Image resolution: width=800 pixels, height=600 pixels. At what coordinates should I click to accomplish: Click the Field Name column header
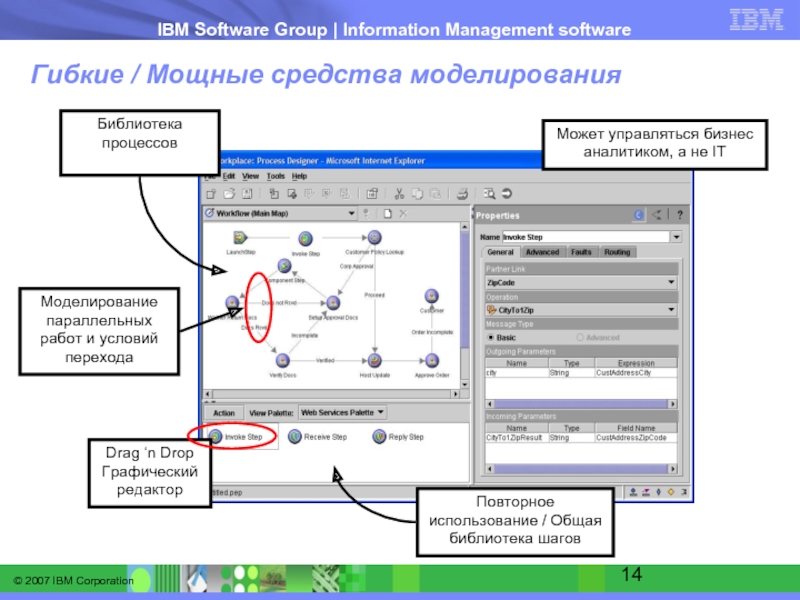pyautogui.click(x=636, y=428)
